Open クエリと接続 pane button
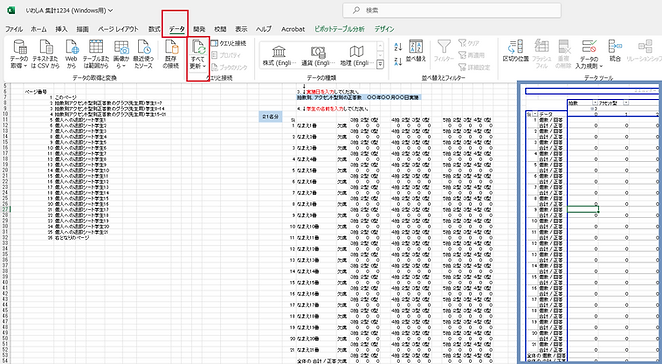Viewport: 662px width, 364px height. pyautogui.click(x=228, y=43)
